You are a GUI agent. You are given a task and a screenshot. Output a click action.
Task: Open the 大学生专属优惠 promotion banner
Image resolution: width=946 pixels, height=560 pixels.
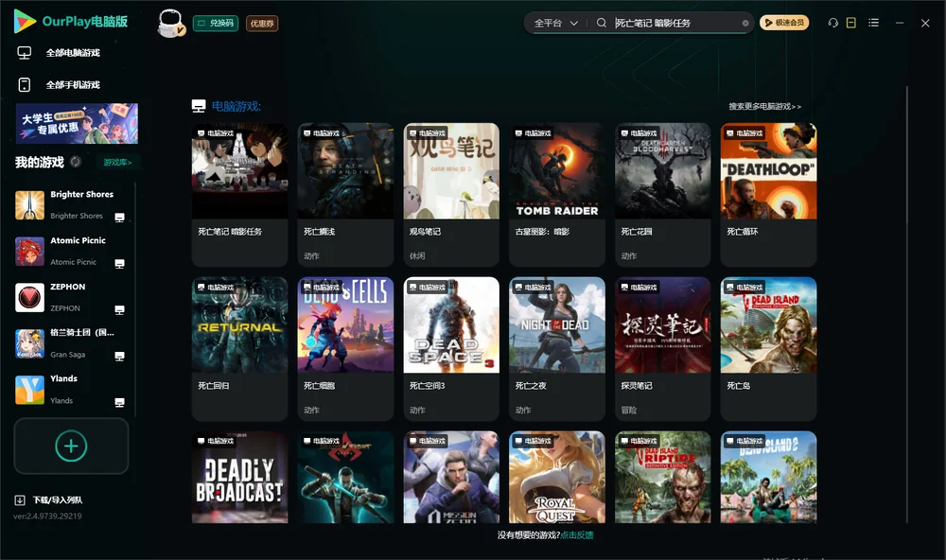[x=77, y=123]
